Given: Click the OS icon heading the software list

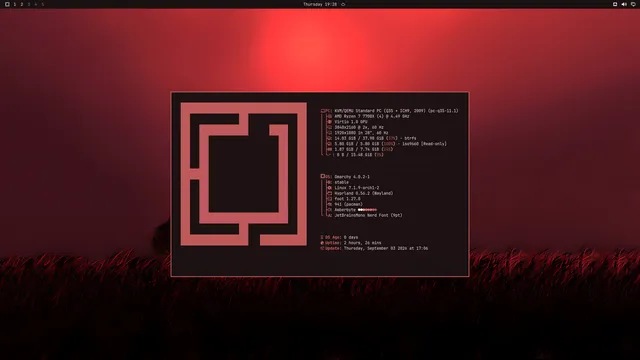Looking at the screenshot, I should click(x=323, y=176).
